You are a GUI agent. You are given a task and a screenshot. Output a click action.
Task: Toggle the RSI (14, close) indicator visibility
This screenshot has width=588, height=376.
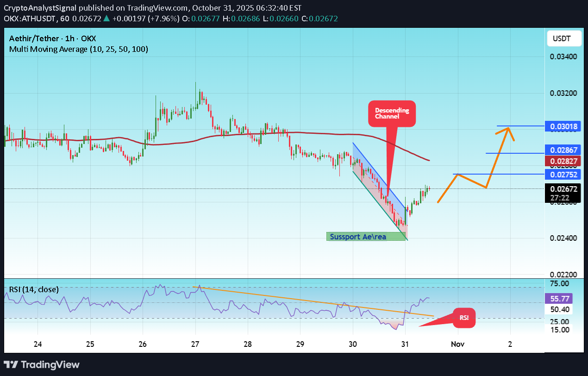(x=33, y=289)
